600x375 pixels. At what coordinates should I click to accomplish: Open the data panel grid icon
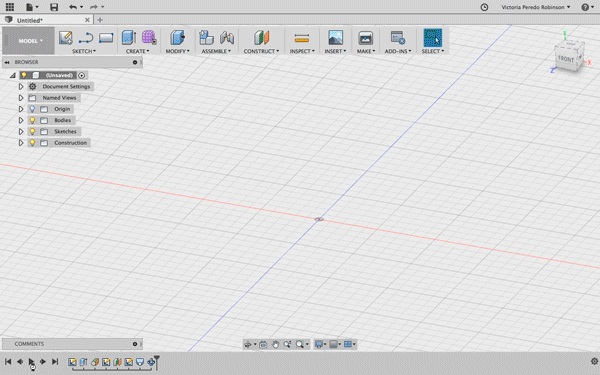10,7
